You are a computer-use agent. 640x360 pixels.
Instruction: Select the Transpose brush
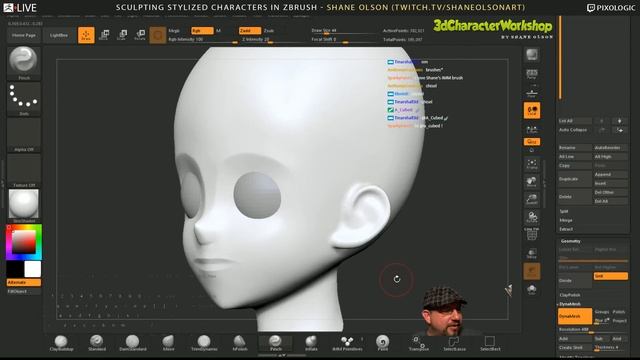pyautogui.click(x=418, y=343)
